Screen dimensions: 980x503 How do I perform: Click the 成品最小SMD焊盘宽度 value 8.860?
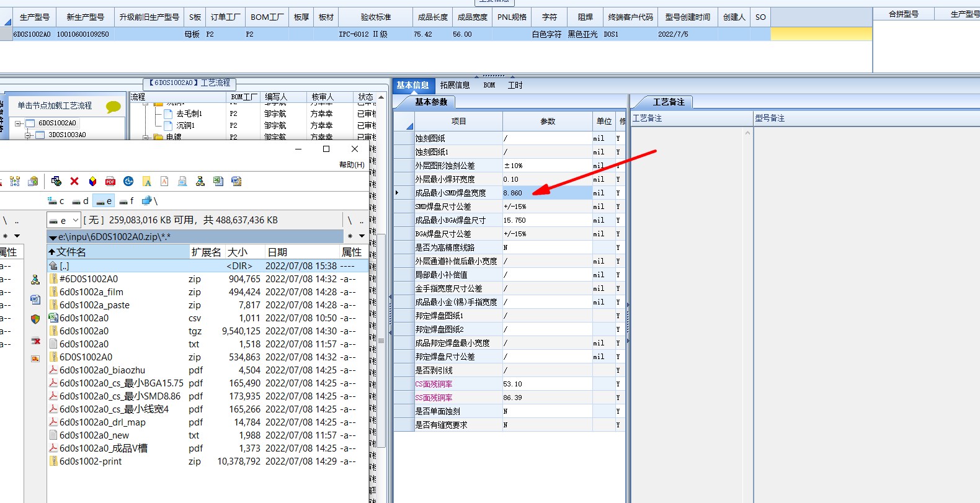547,193
